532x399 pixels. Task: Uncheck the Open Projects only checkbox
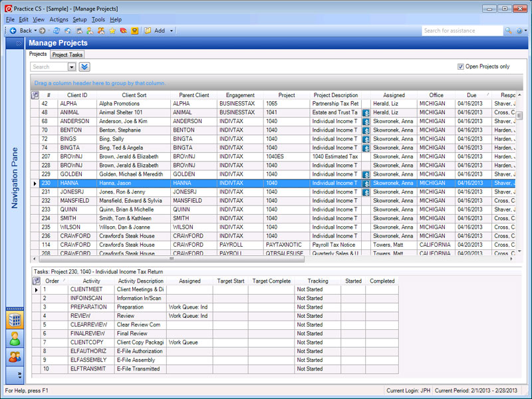[x=460, y=66]
